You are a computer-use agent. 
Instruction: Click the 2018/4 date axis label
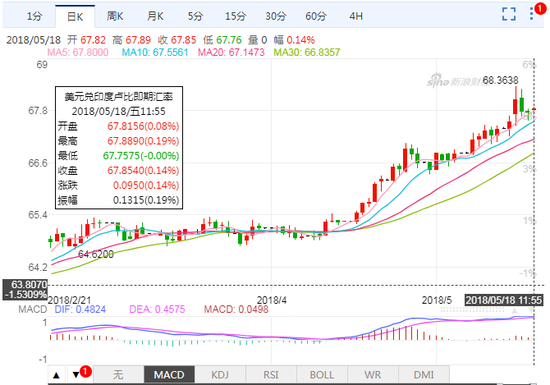tap(271, 300)
